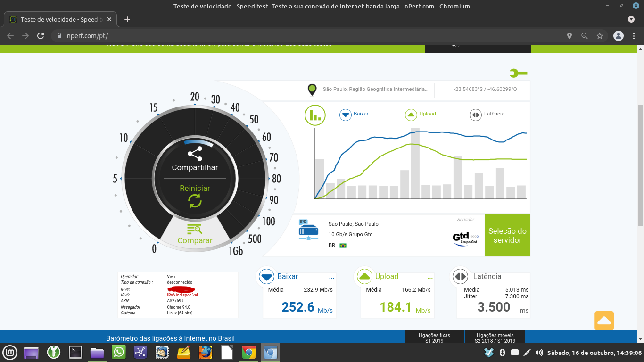
Task: Click the date and time clock
Action: (594, 353)
